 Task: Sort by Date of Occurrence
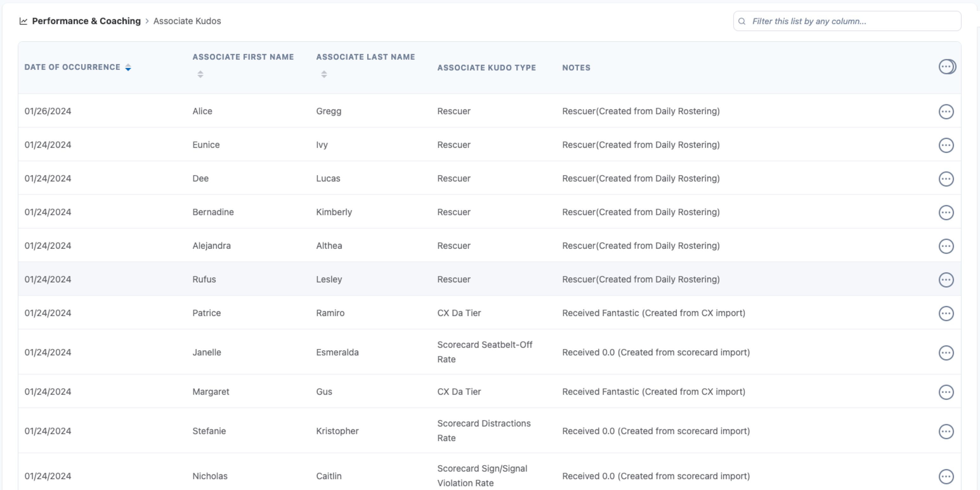click(x=128, y=67)
